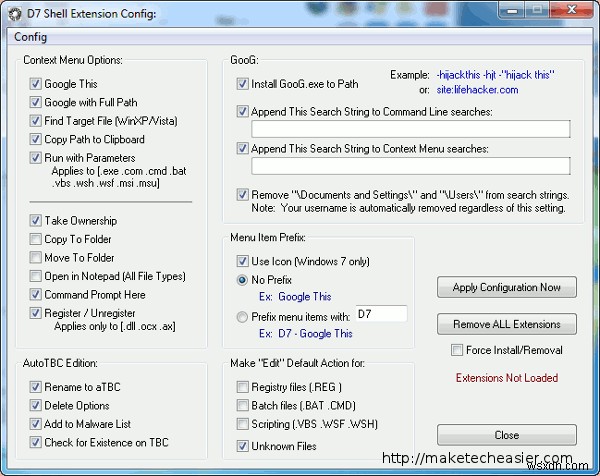Select the No Prefix radio button
Image resolution: width=600 pixels, height=476 pixels.
243,281
